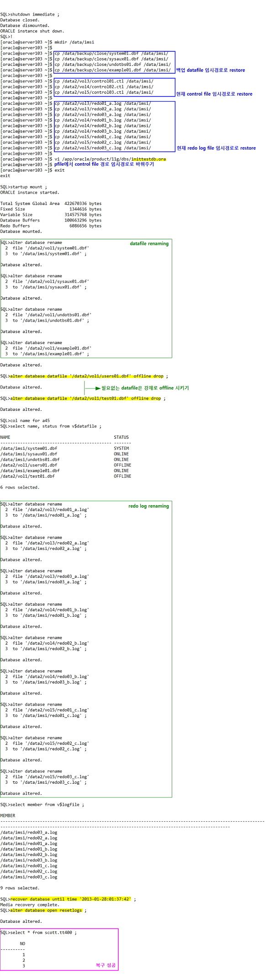Click the rename source path '/data2/vol1/undotbs01.dbf'
Viewport: 265px width, 980px height.
click(58, 315)
